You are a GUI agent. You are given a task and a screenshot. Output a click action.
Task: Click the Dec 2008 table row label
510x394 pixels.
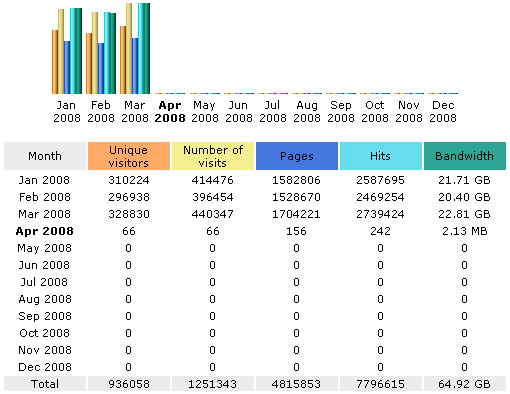45,367
